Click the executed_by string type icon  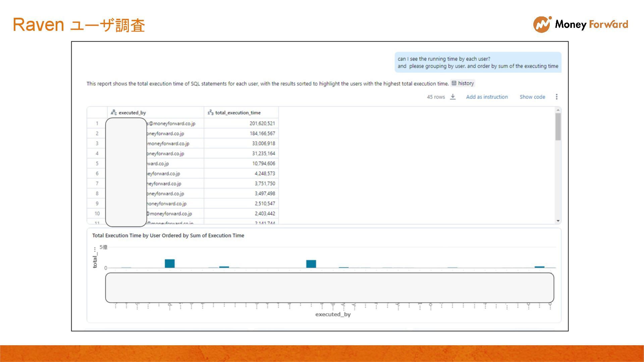click(x=114, y=112)
